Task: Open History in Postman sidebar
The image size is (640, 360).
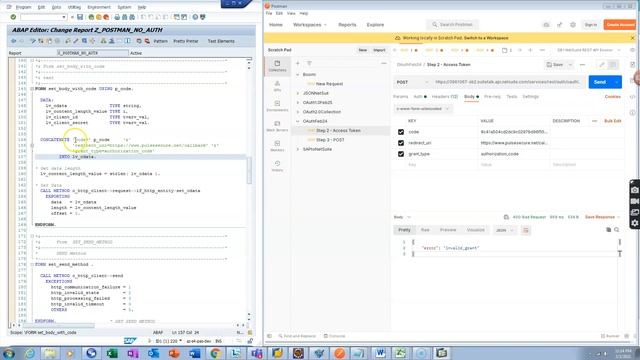Action: (278, 166)
